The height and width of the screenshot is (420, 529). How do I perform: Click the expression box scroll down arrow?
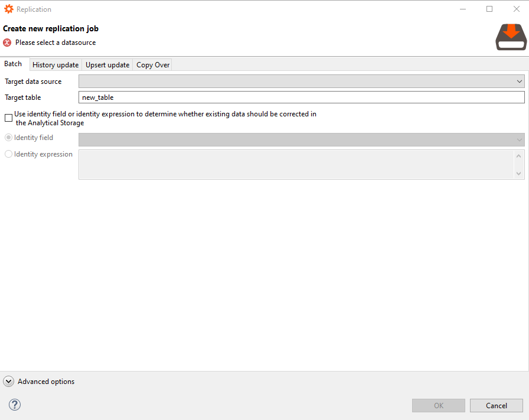click(x=519, y=173)
